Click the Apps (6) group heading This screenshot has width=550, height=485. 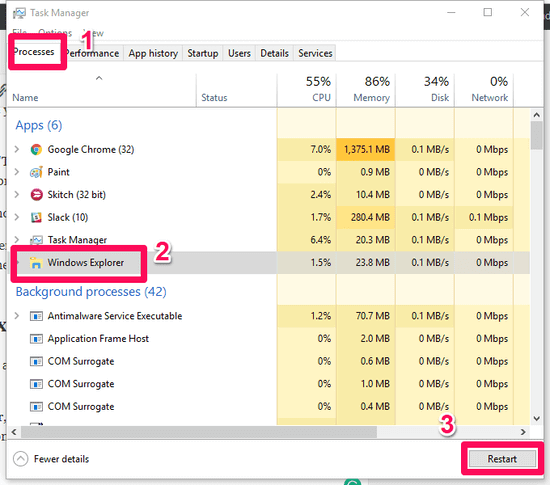click(x=39, y=126)
